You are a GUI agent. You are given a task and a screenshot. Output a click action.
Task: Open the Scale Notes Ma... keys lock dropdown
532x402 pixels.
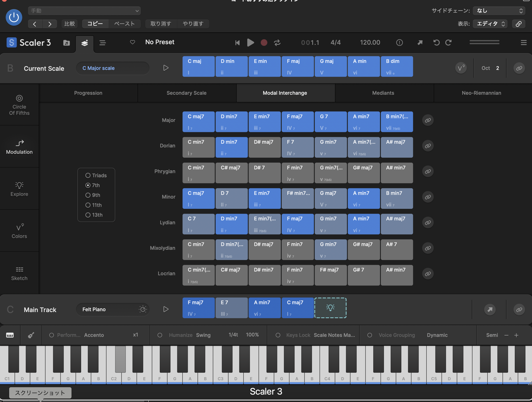pos(334,335)
